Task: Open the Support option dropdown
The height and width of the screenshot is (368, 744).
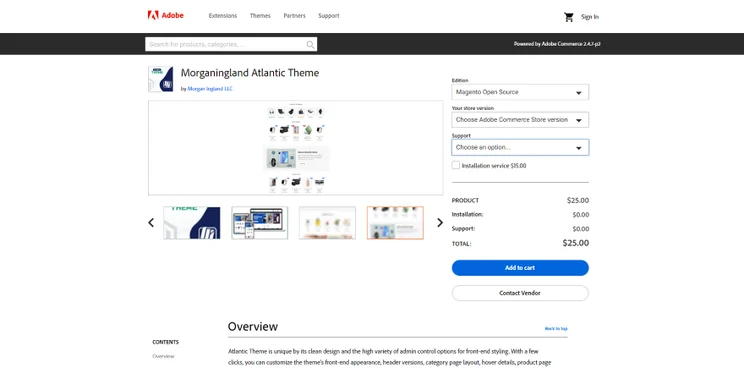Action: point(520,147)
